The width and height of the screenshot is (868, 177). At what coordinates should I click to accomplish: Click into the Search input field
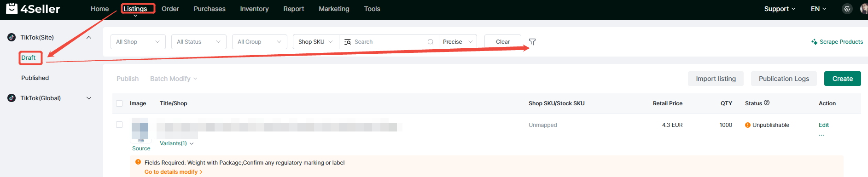tap(389, 42)
